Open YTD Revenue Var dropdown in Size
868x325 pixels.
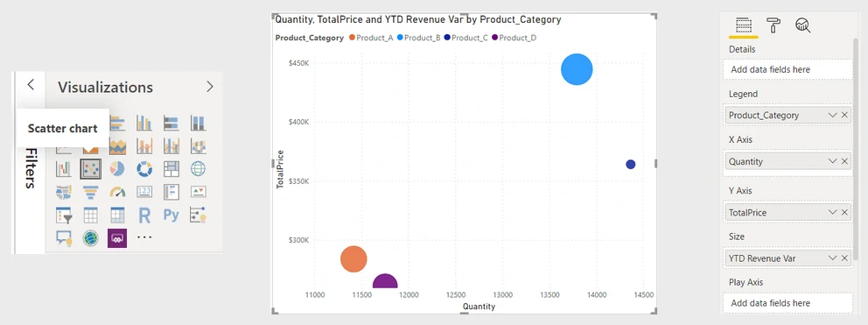click(833, 258)
